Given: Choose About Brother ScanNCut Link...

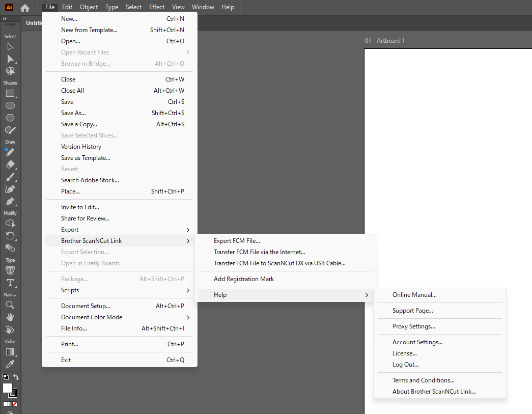Looking at the screenshot, I should (x=440, y=391).
